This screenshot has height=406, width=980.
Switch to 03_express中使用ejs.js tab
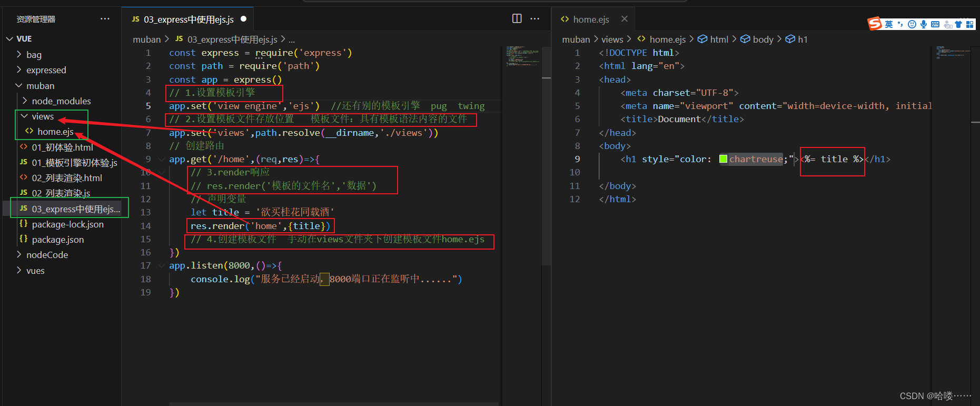click(187, 19)
